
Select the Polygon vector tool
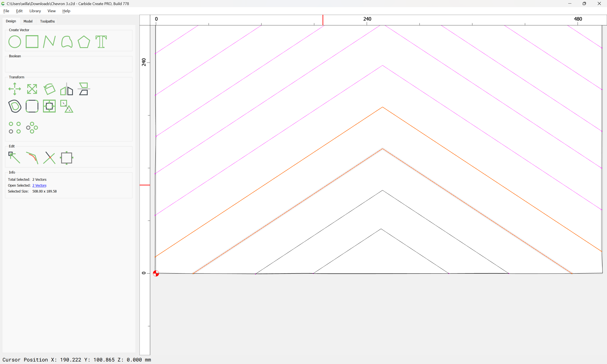[x=84, y=42]
